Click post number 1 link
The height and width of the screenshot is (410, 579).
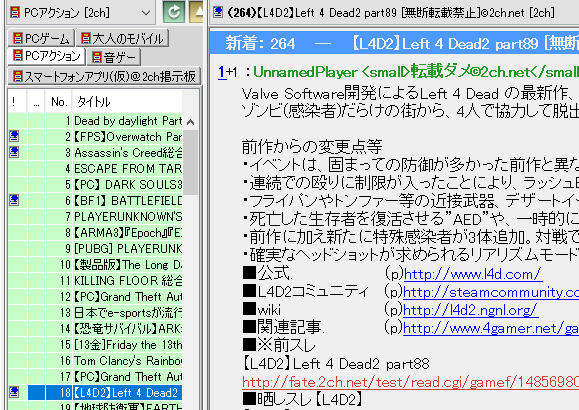[222, 72]
